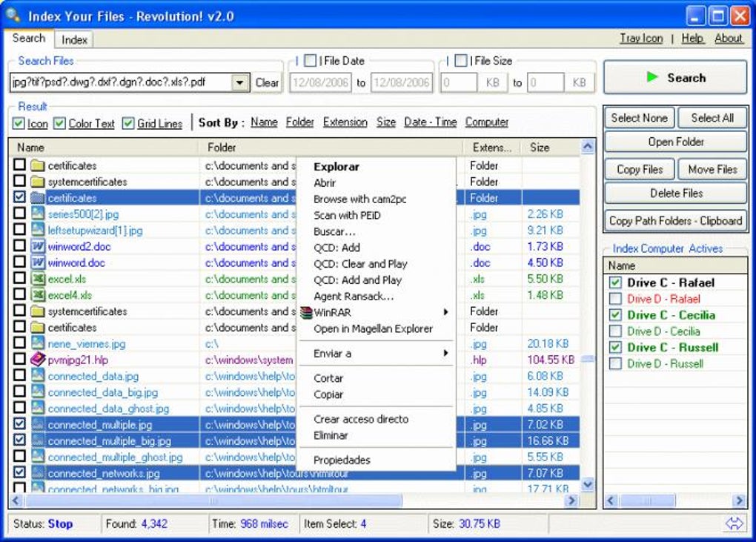Click the image icon for leftsetupwizard[1].jpg
This screenshot has height=542, width=756.
(38, 230)
